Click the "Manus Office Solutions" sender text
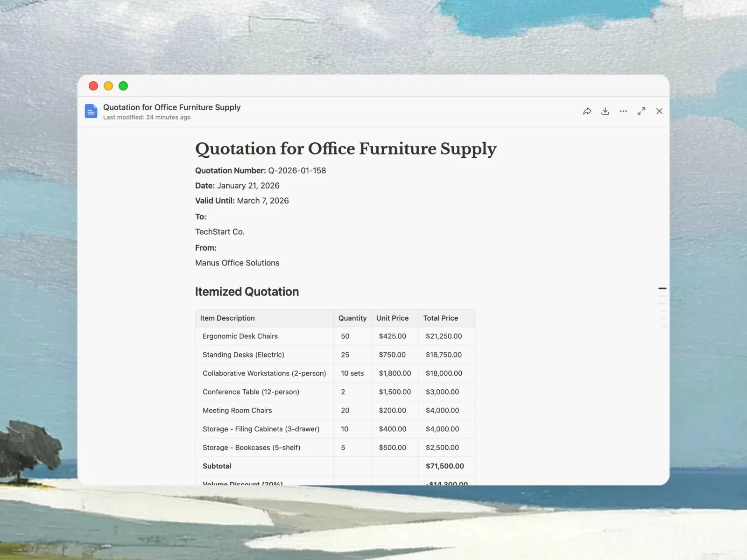 [x=237, y=263]
